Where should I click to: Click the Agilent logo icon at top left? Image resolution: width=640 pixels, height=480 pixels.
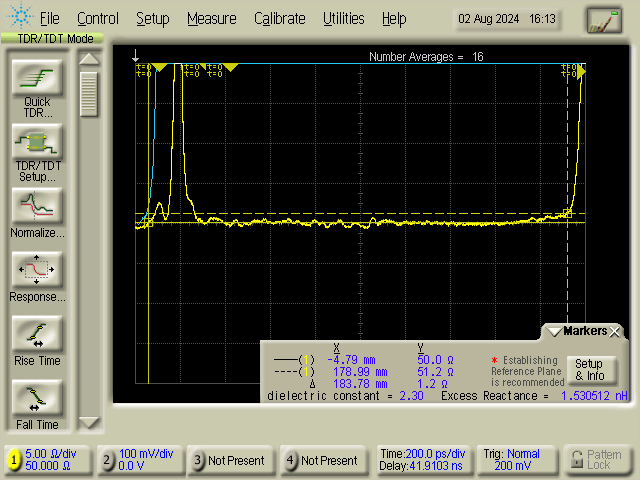coord(17,18)
